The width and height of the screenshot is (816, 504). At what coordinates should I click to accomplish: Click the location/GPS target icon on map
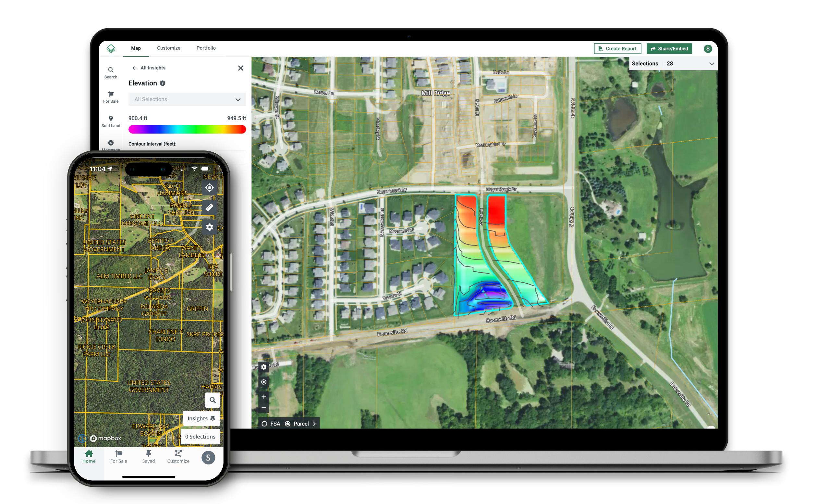click(265, 382)
